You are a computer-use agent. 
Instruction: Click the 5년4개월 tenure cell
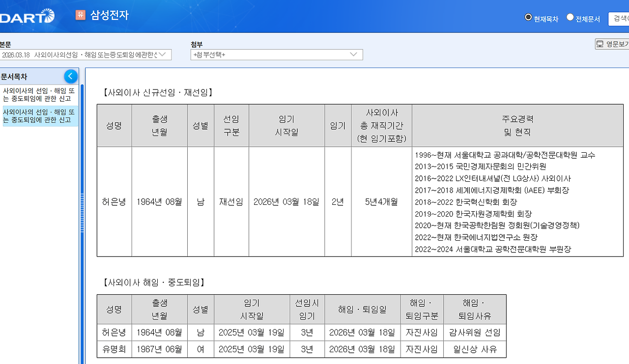coord(381,202)
